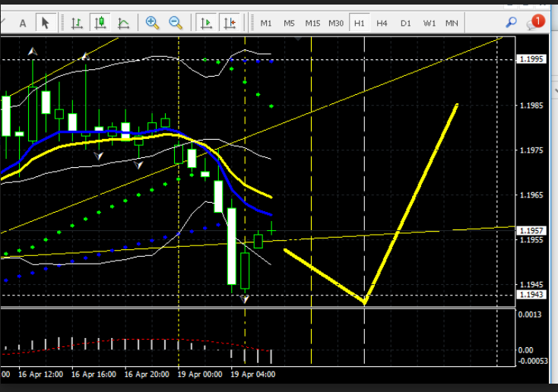Switch to M30 timeframe

pyautogui.click(x=336, y=24)
